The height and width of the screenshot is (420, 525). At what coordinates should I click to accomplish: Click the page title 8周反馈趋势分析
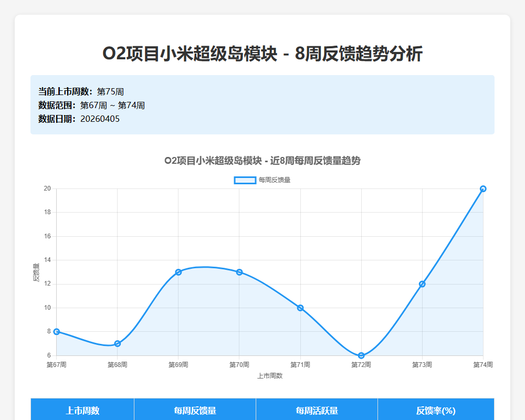point(359,54)
